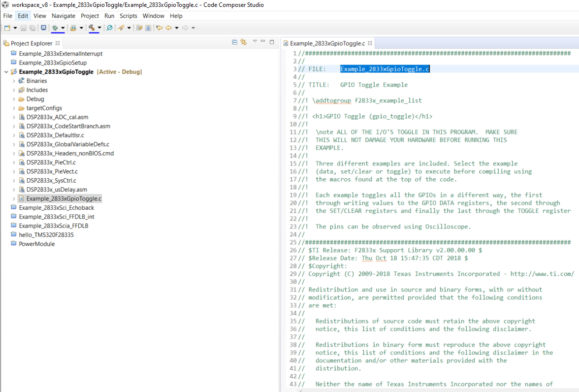Viewport: 579px width, 392px height.
Task: Click the flash device toolbar icon
Action: (72, 28)
